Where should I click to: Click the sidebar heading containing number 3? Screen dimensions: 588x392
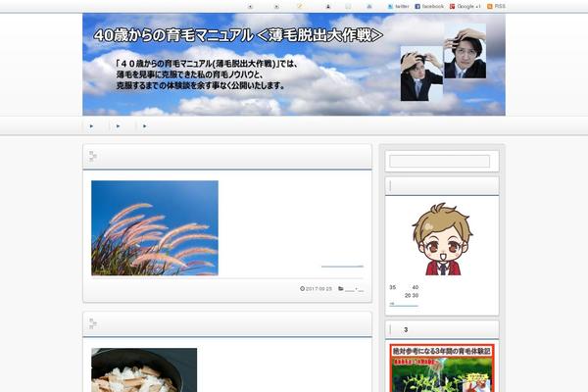(442, 329)
